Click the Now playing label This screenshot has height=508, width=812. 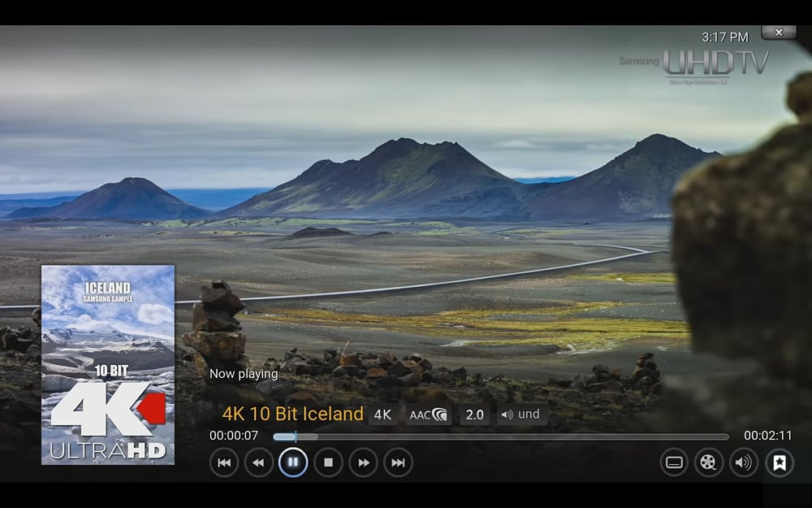pyautogui.click(x=244, y=374)
